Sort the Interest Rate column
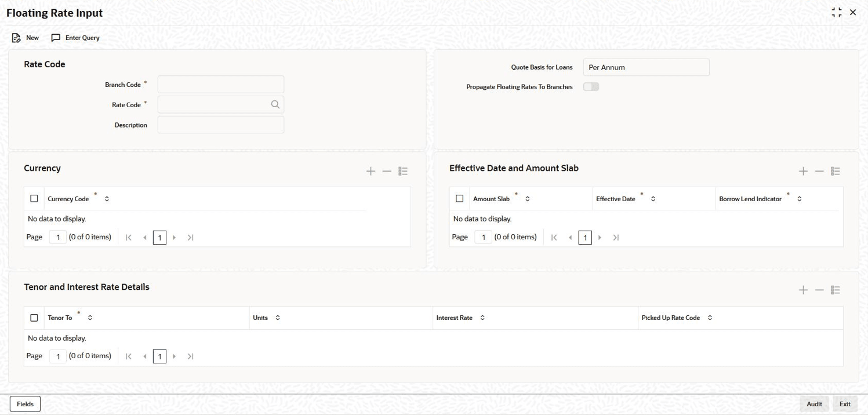Screen dimensions: 868x415 [x=482, y=318]
